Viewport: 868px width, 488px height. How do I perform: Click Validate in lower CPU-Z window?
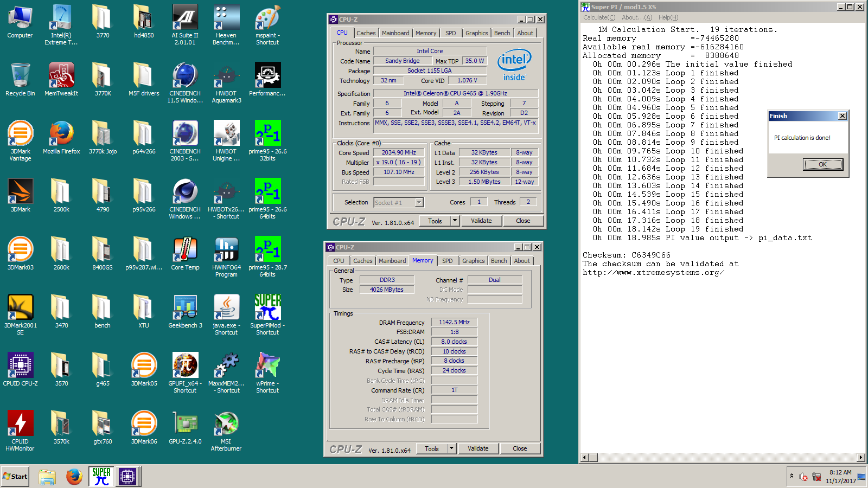coord(478,448)
